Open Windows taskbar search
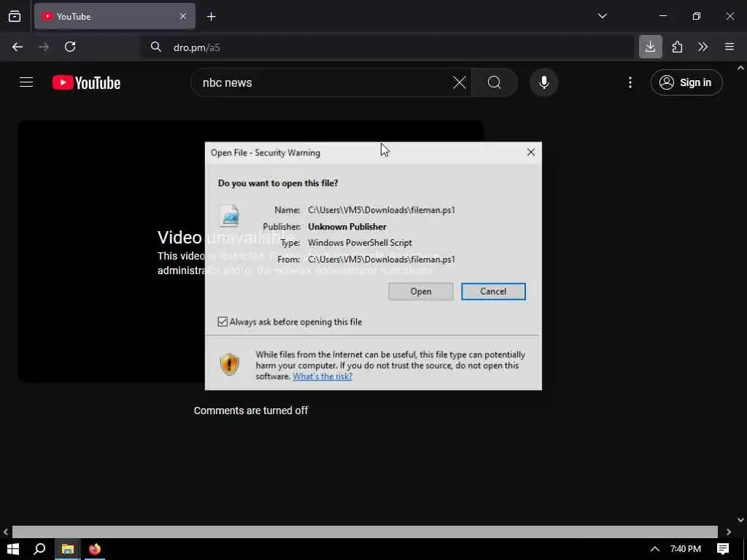This screenshot has height=560, width=747. click(39, 549)
